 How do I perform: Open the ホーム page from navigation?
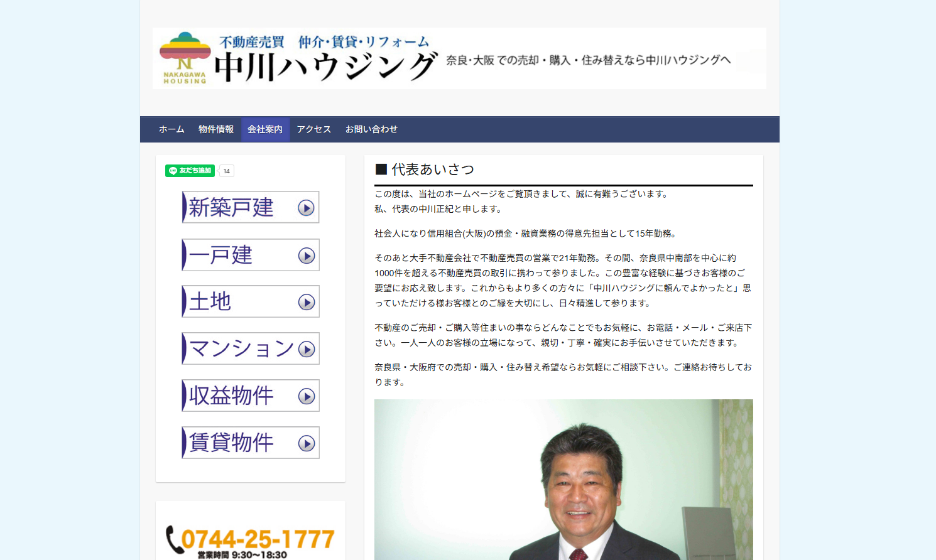point(171,129)
